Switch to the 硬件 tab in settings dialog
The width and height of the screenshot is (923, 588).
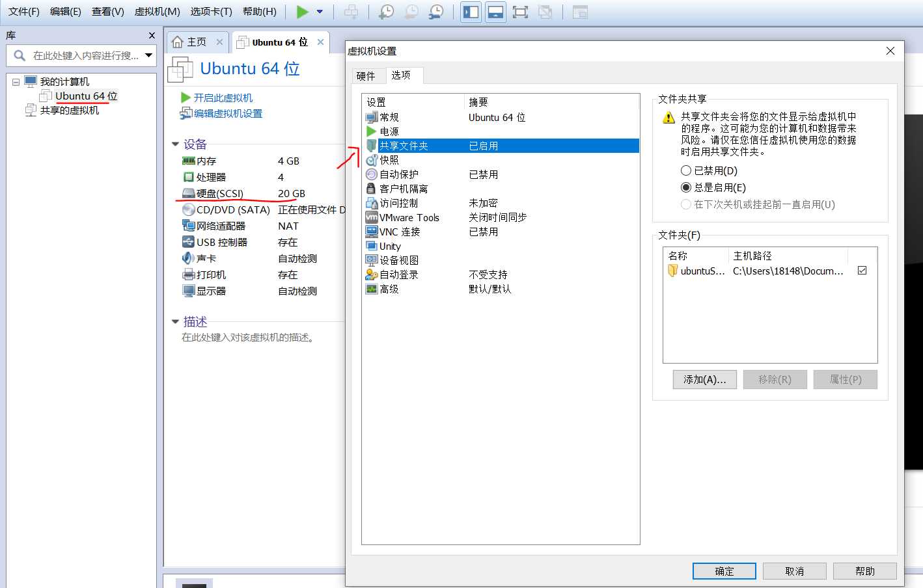tap(366, 76)
